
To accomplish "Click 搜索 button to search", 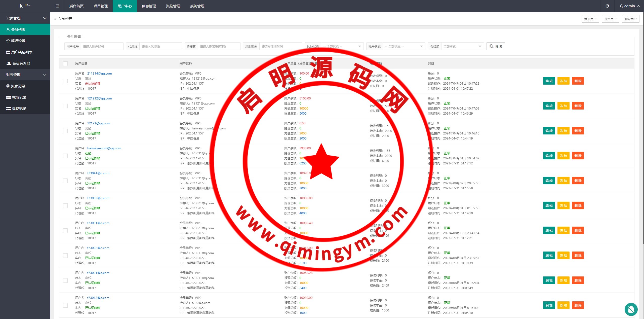I will (496, 47).
